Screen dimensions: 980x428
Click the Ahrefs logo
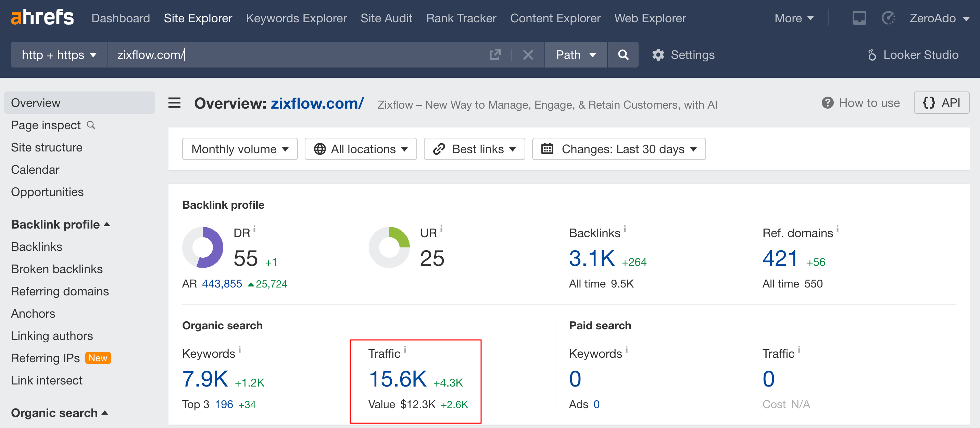[x=42, y=18]
